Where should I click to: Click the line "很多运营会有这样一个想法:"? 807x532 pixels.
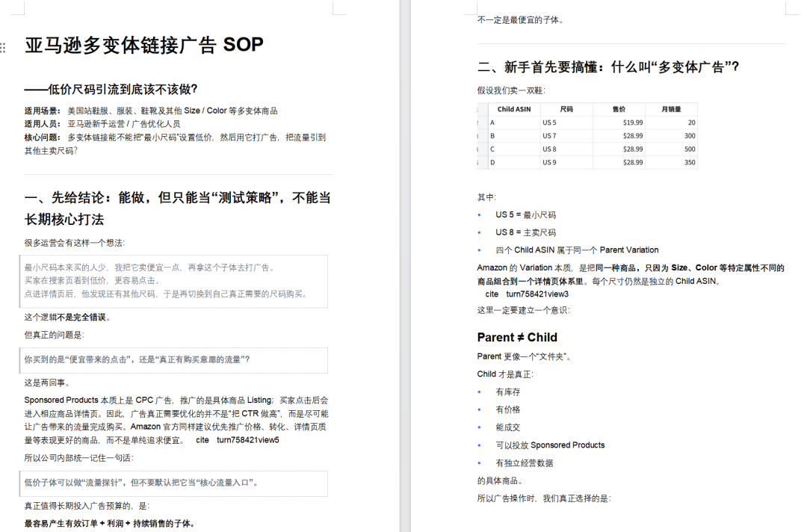coord(75,243)
